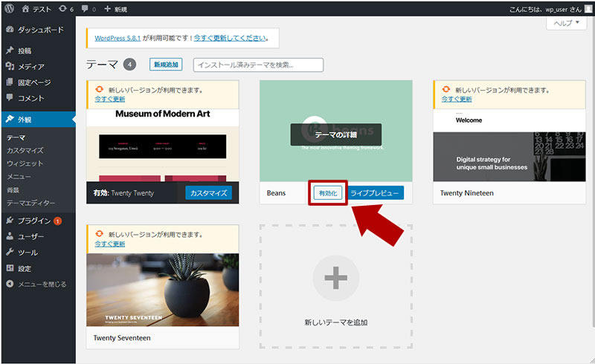Click the 新規 plus button in admin bar
The height and width of the screenshot is (364, 595).
[x=115, y=9]
